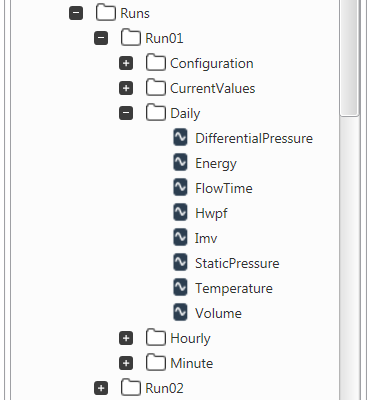Click the StaticPressure waveform icon
372x400 pixels.
(180, 263)
